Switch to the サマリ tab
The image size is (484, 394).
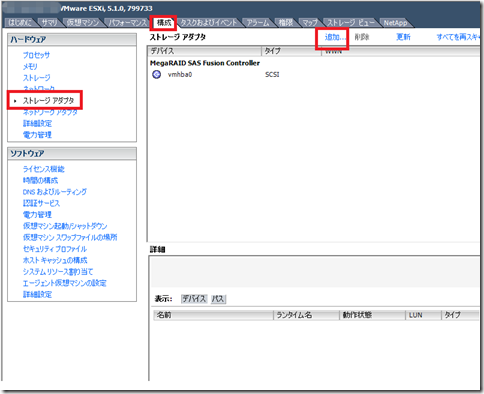[49, 23]
